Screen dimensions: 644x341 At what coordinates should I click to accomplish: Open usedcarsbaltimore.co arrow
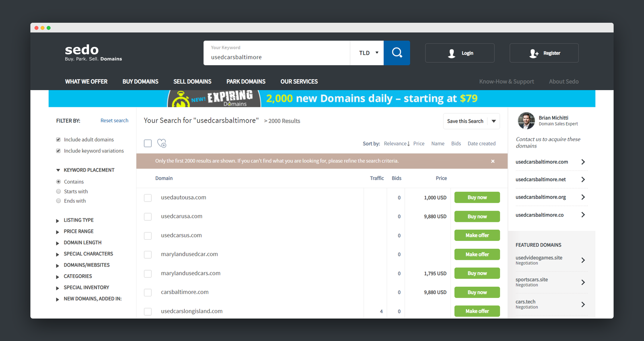click(x=583, y=215)
